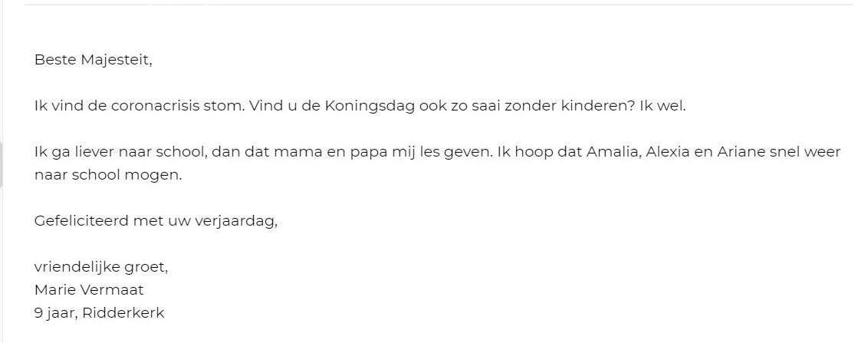Click the place name 'Ridderkerk'
868x343 pixels.
tap(123, 313)
